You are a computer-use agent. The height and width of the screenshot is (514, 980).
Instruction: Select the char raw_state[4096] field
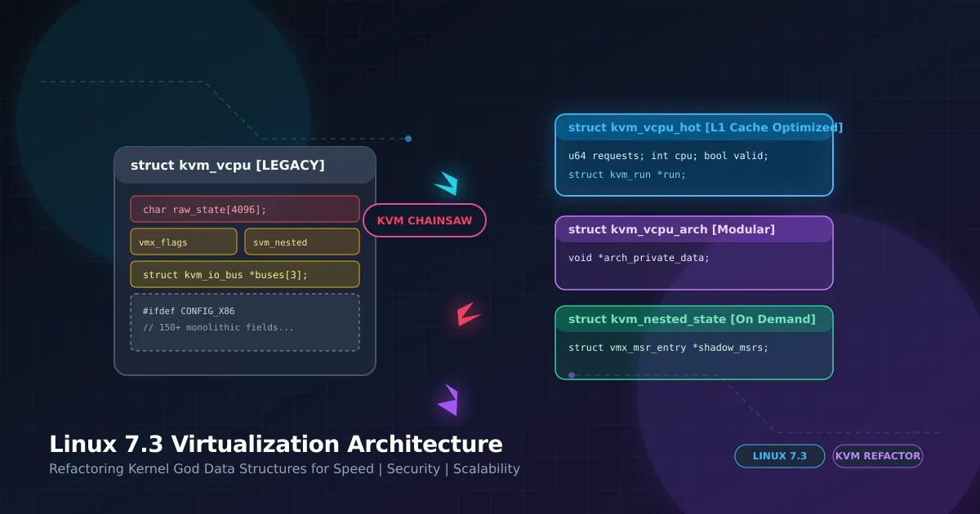coord(245,209)
